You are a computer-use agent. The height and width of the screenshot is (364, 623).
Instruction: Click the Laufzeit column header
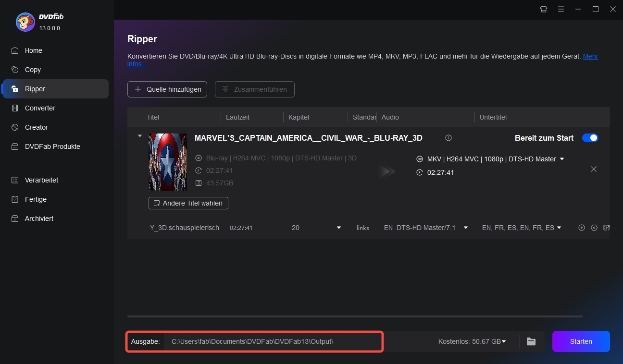pos(237,117)
